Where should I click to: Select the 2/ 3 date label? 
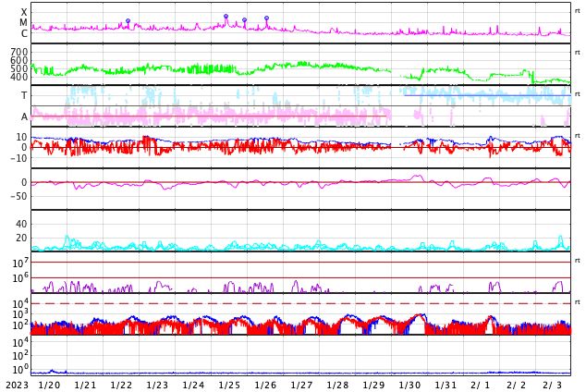click(x=553, y=386)
